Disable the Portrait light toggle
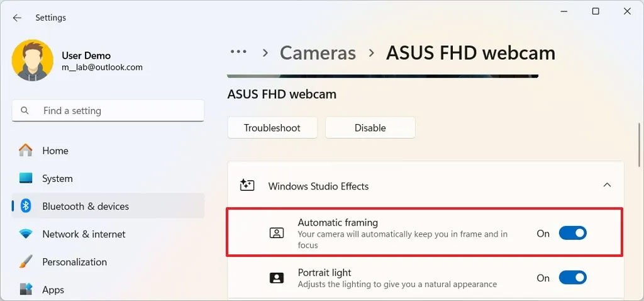Screen dimensions: 644x301 coord(572,278)
